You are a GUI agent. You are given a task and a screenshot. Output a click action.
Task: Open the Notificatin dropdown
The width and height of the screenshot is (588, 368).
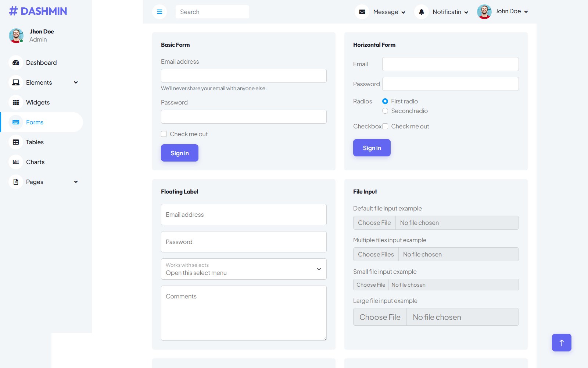pos(441,12)
